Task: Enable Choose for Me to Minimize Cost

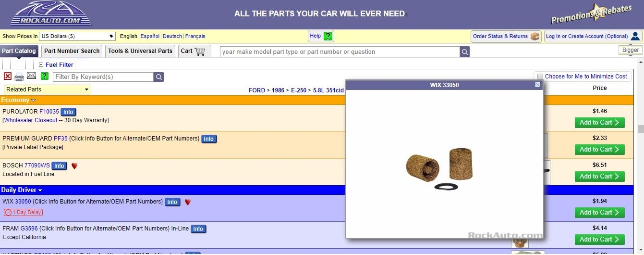Action: pos(540,76)
